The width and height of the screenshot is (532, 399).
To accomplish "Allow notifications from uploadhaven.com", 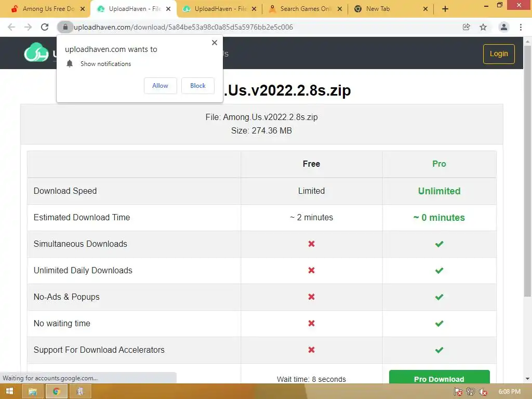I will (160, 86).
